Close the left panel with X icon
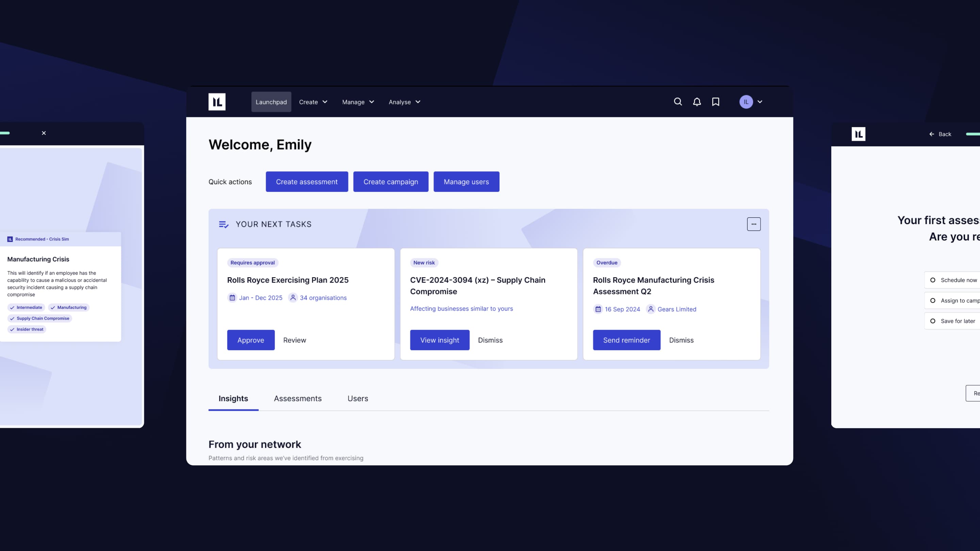 (x=44, y=133)
